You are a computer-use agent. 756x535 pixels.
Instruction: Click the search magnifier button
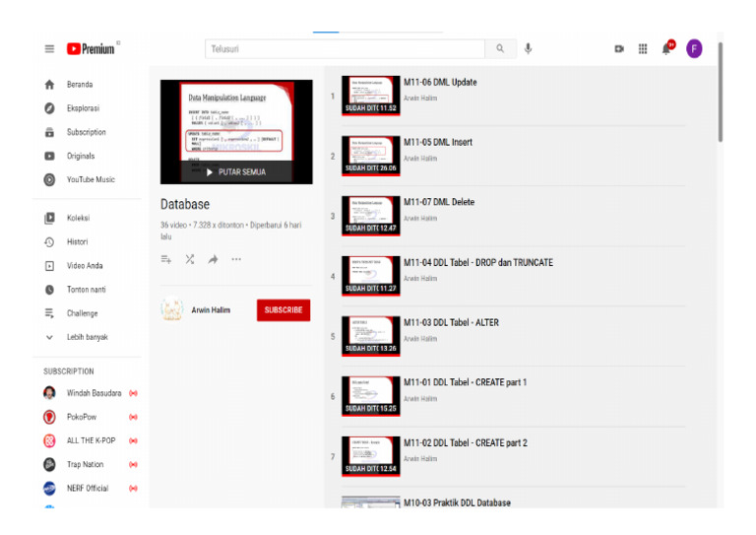pyautogui.click(x=500, y=48)
